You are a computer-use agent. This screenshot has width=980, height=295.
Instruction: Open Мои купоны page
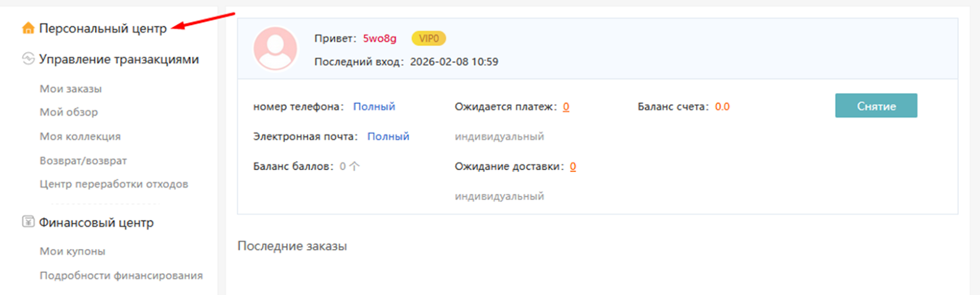click(72, 251)
